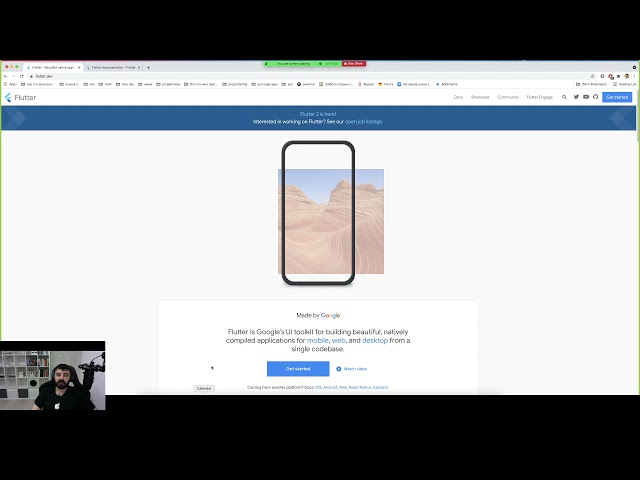Click the Watch video link
The image size is (640, 480).
355,369
